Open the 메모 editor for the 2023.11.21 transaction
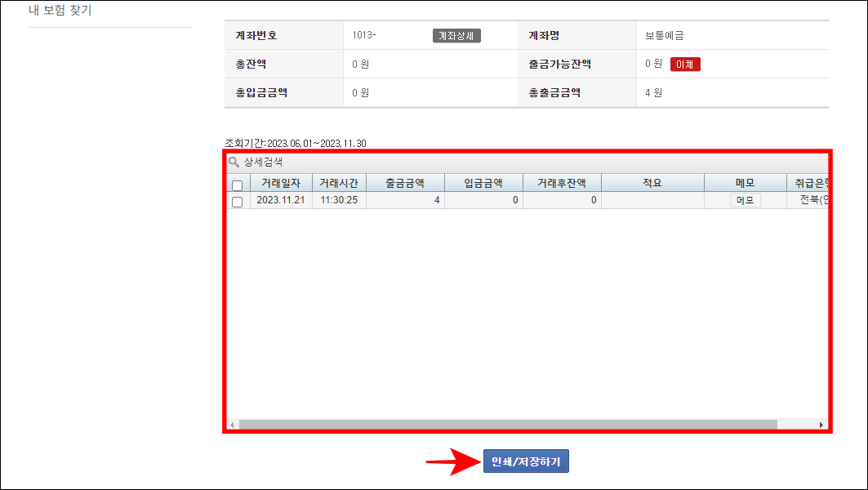 (x=744, y=200)
